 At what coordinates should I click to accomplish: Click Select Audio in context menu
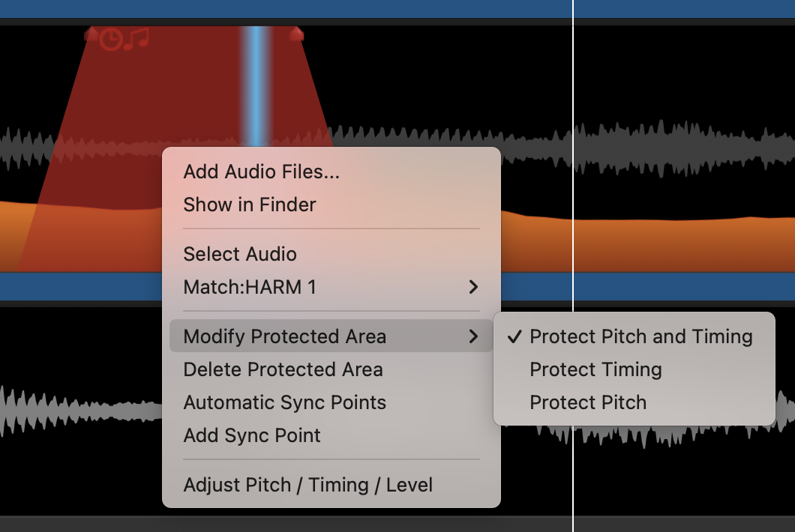[x=240, y=254]
